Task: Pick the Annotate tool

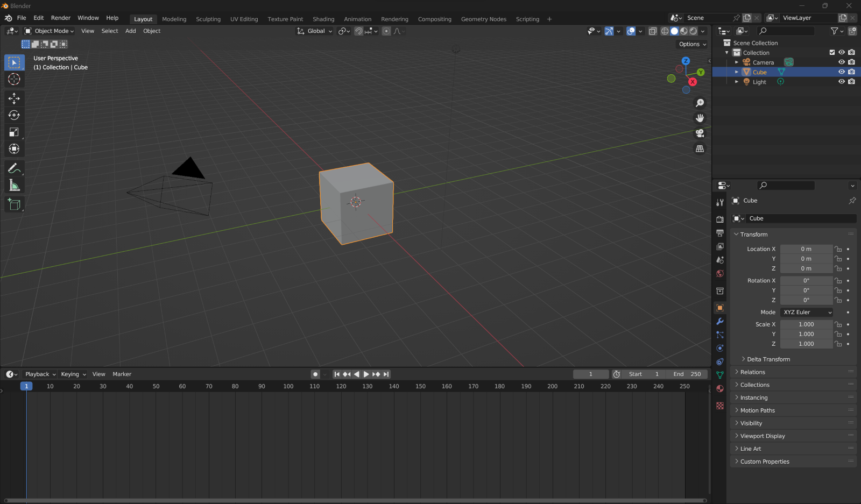Action: click(x=15, y=169)
